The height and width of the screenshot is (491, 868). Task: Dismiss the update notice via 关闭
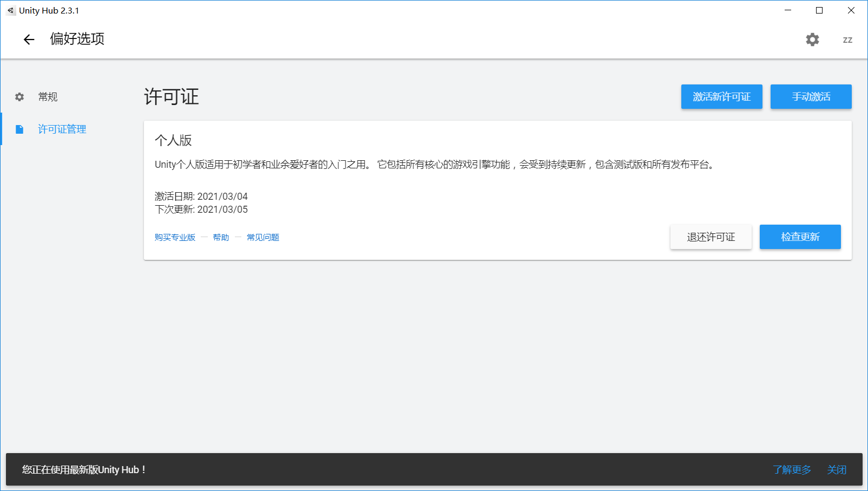(837, 469)
